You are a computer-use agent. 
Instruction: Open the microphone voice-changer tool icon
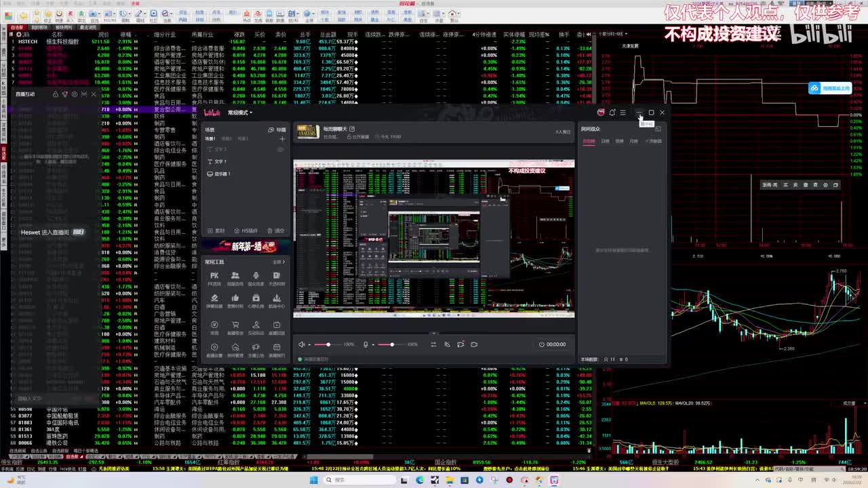(x=256, y=277)
